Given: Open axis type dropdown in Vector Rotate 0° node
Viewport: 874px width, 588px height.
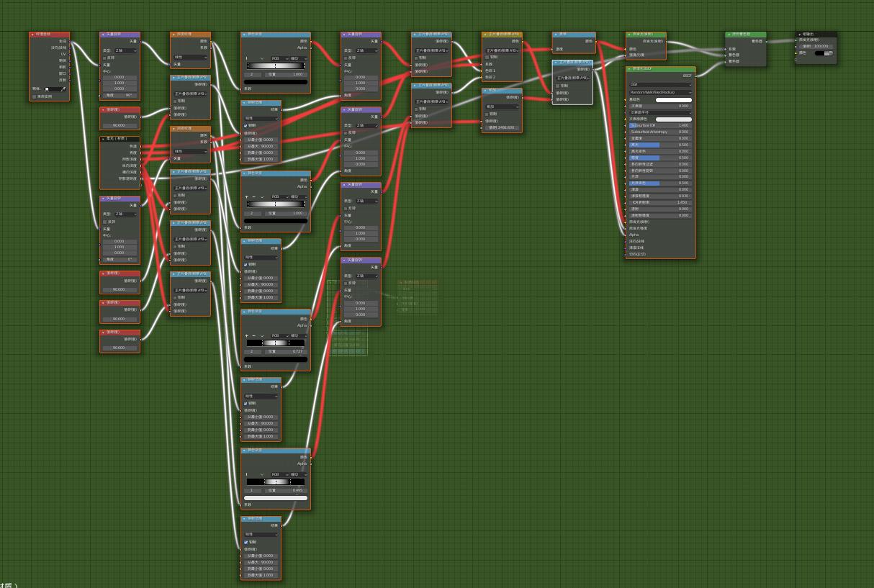Looking at the screenshot, I should [x=127, y=214].
